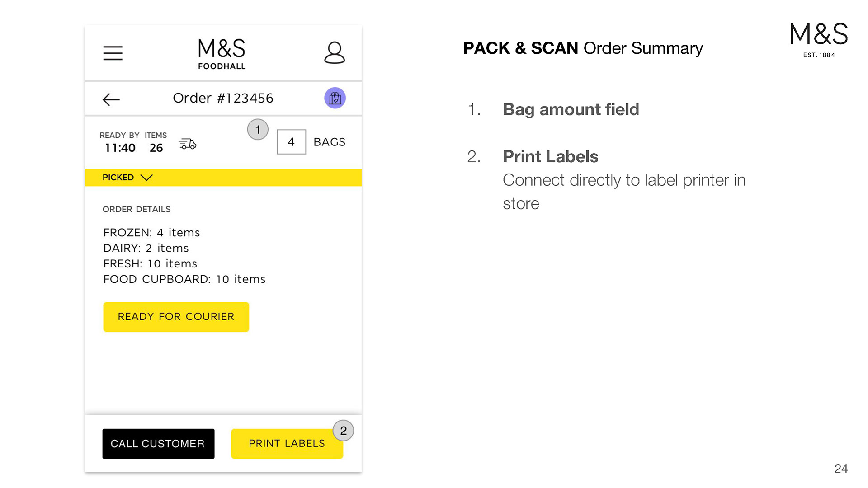
Task: Go back using the left arrow
Action: (x=111, y=99)
